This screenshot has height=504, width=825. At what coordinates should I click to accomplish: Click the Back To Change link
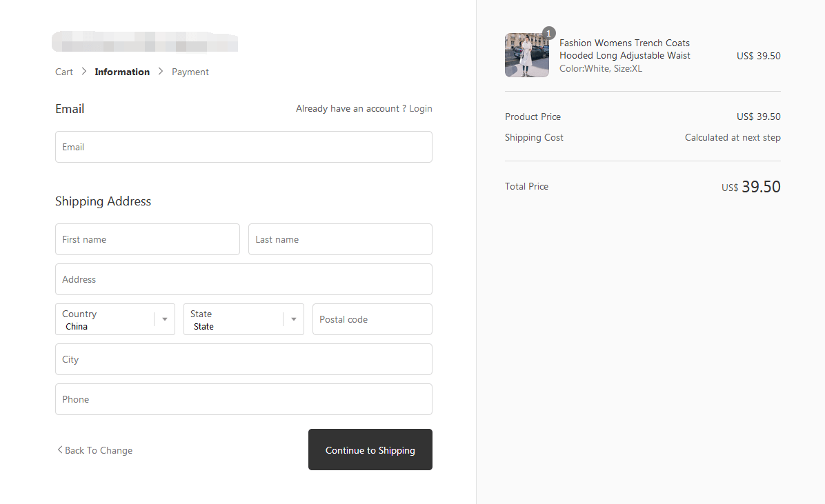point(95,450)
